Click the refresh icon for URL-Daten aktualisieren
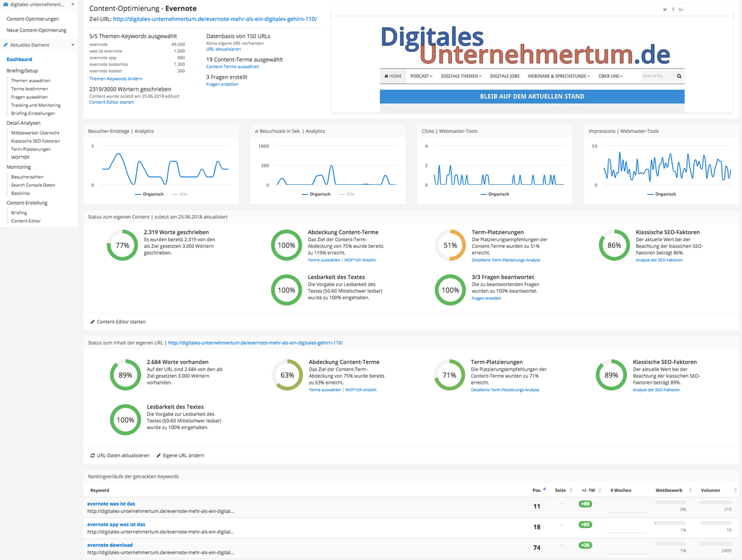Viewport: 742px width, 560px height. (92, 456)
